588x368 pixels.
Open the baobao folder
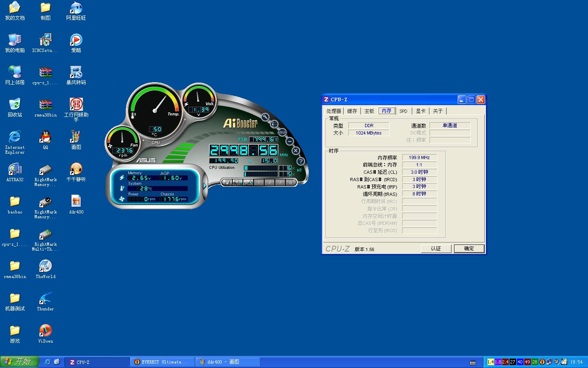click(15, 205)
